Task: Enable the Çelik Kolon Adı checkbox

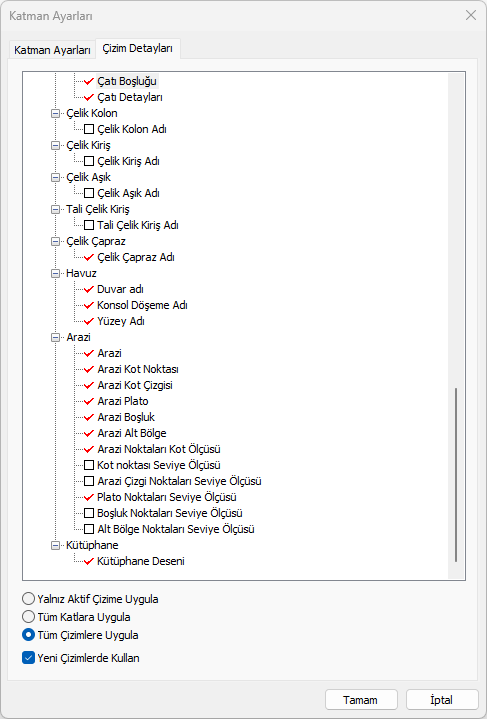Action: point(89,129)
